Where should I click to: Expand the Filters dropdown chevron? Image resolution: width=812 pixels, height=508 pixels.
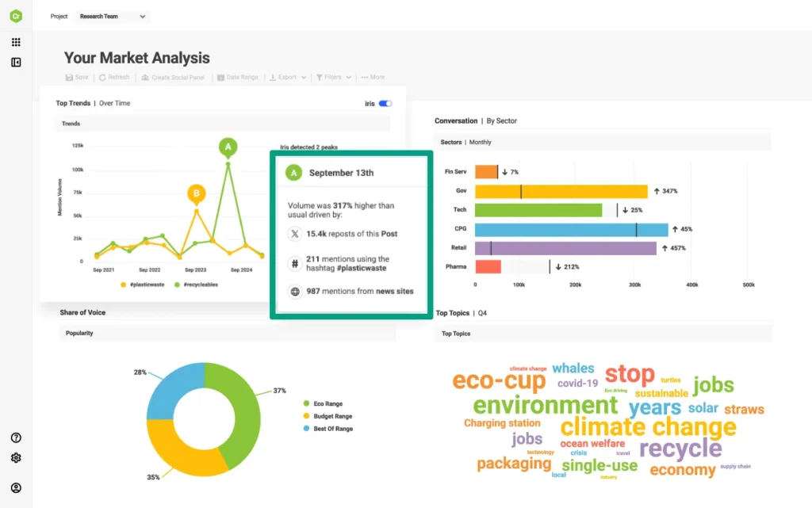click(x=348, y=77)
